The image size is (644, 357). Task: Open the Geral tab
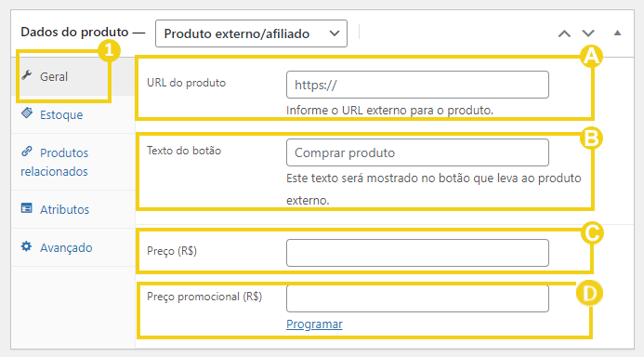(x=73, y=77)
